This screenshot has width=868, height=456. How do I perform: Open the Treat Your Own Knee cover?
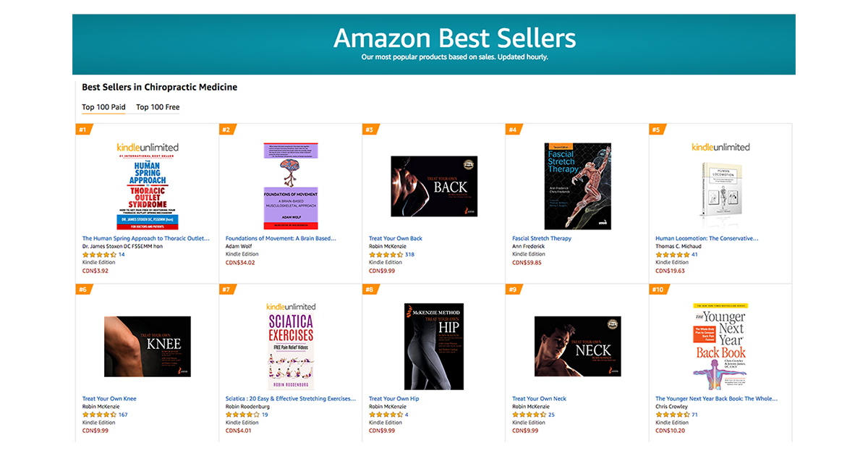(148, 346)
